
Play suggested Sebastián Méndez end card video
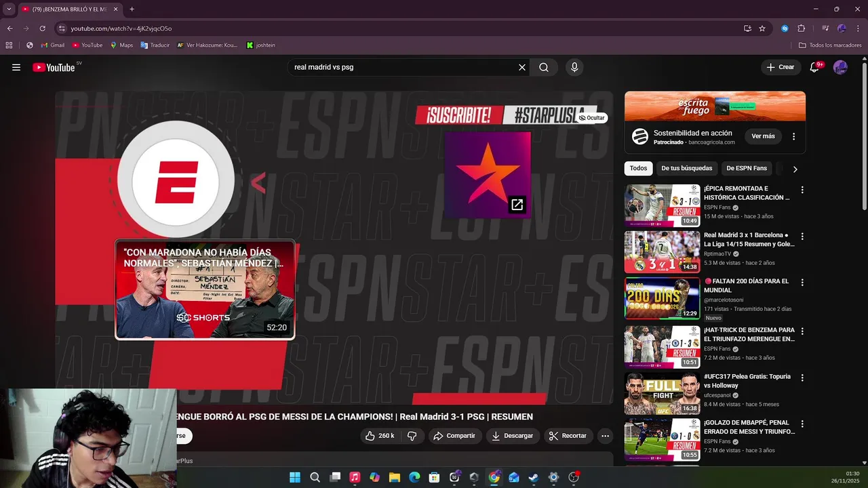(x=205, y=289)
